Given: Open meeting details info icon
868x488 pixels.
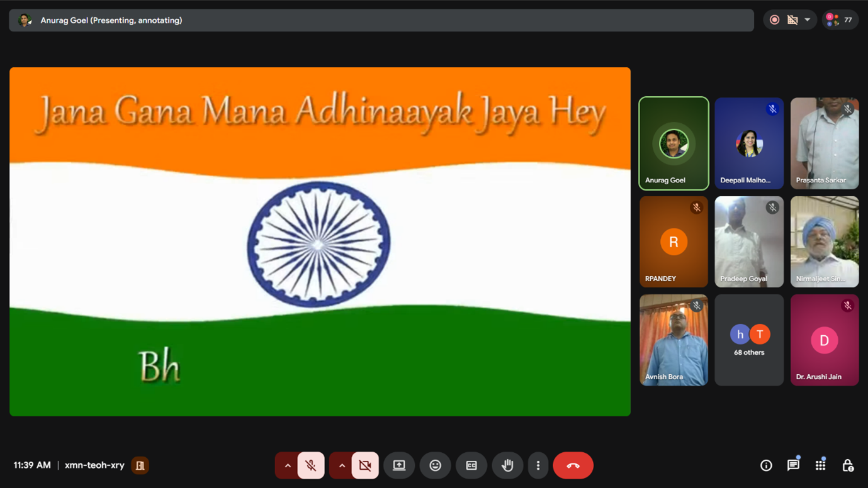Looking at the screenshot, I should click(x=766, y=465).
